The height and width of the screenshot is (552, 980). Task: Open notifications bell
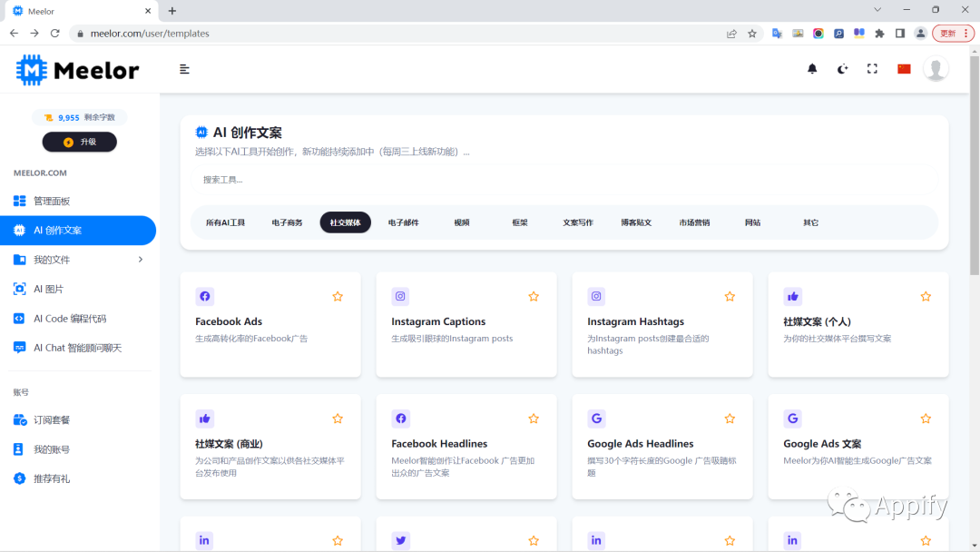point(812,69)
